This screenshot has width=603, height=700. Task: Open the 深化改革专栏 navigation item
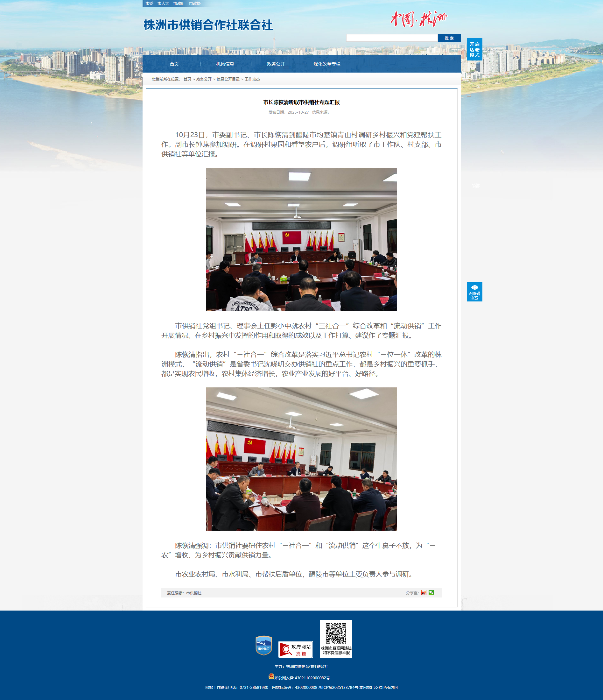coord(326,64)
